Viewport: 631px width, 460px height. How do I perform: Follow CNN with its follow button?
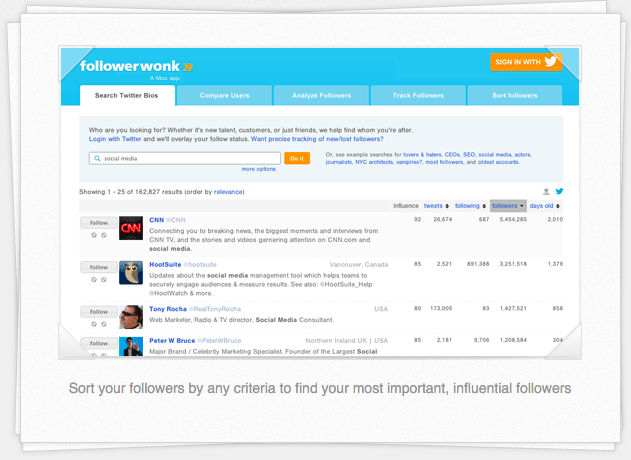99,223
